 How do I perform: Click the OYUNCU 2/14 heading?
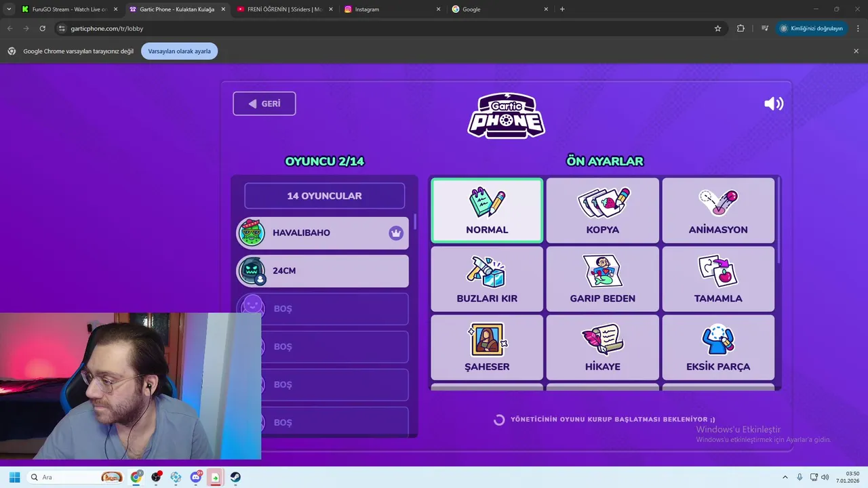pyautogui.click(x=325, y=161)
